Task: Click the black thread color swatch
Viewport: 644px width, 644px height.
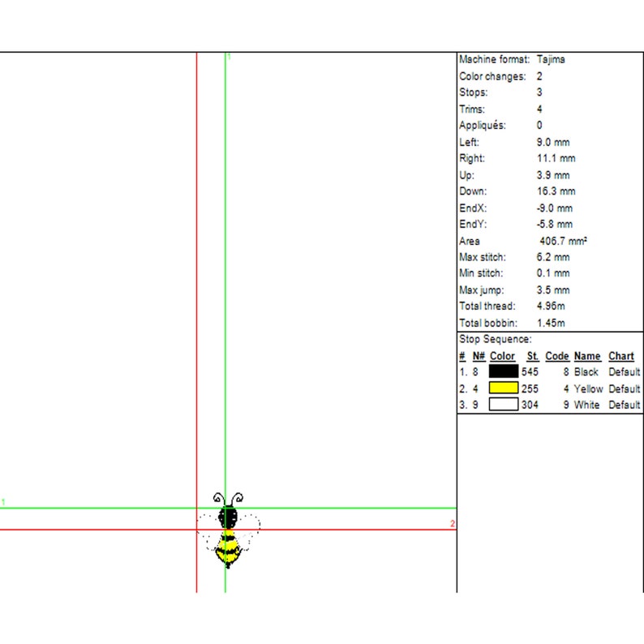Action: point(503,371)
